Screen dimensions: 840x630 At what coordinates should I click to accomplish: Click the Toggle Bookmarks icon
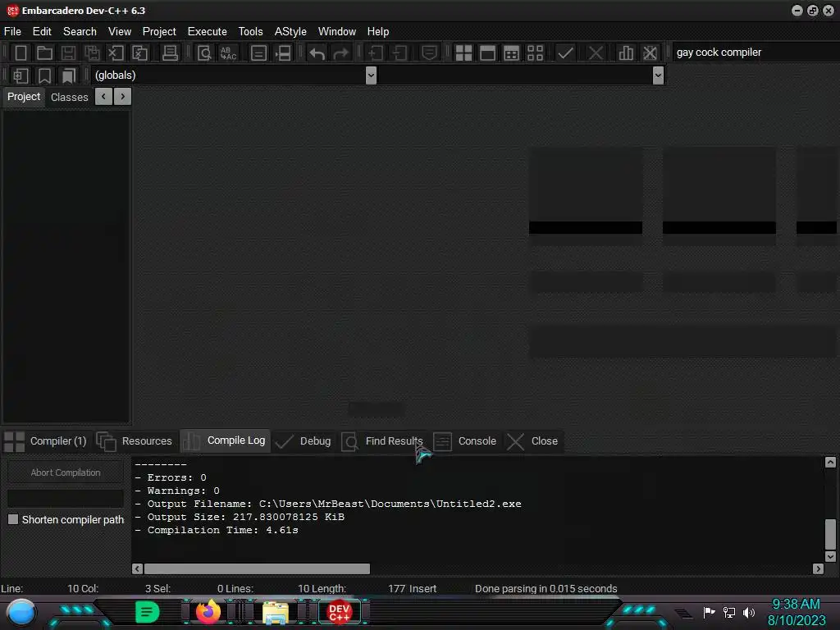coord(44,75)
